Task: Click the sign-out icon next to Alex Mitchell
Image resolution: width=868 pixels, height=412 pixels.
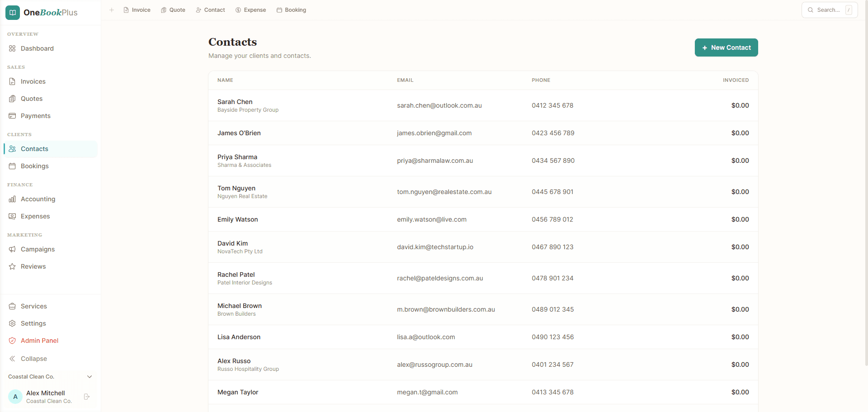Action: [x=86, y=397]
